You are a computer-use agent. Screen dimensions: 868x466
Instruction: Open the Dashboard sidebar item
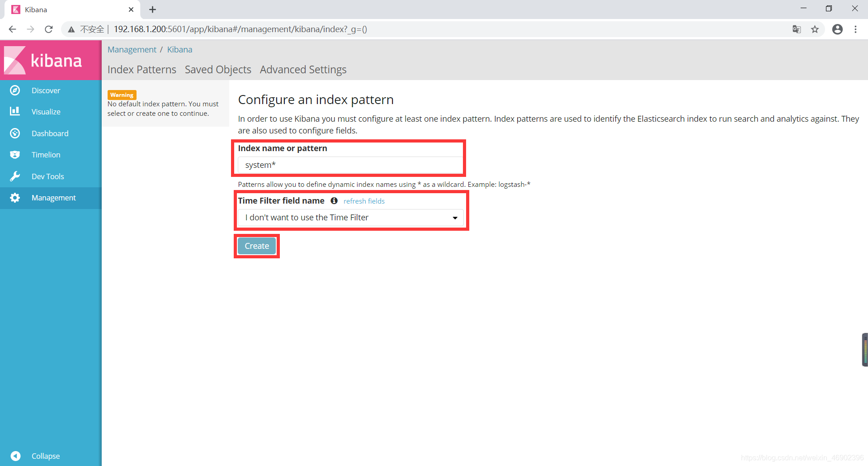[x=51, y=133]
